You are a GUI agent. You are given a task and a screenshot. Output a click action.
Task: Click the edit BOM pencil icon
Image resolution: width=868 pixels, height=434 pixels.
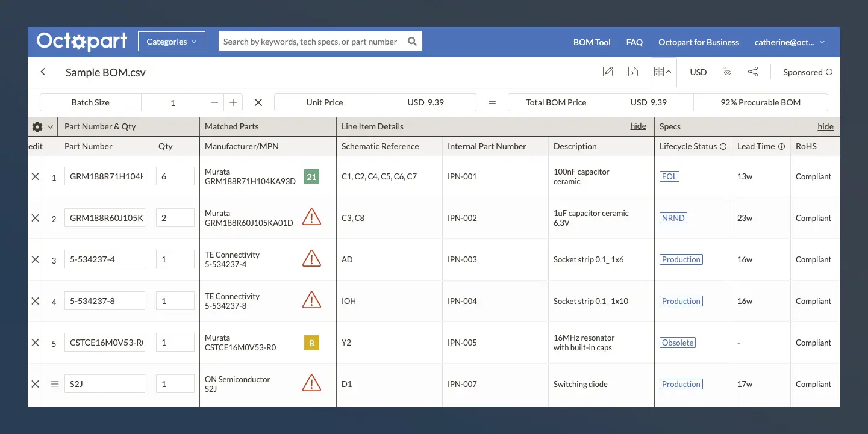click(x=608, y=72)
